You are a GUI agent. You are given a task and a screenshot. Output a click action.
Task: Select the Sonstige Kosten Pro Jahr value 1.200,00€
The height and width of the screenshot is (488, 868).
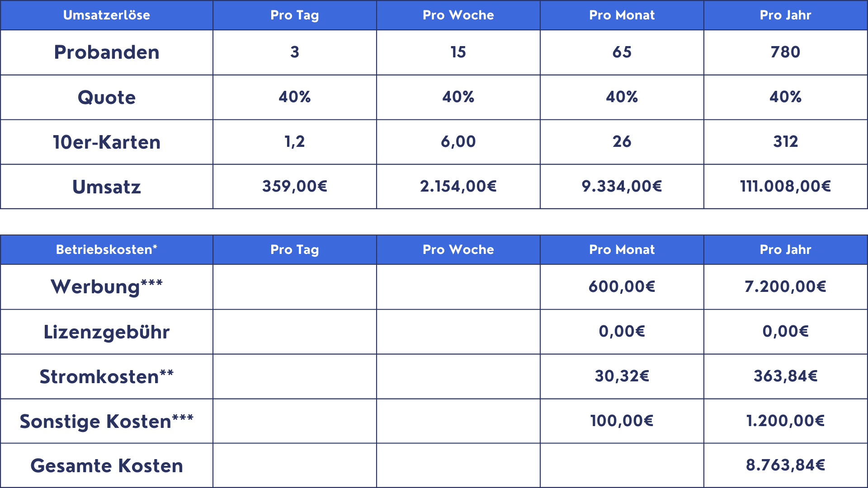785,421
